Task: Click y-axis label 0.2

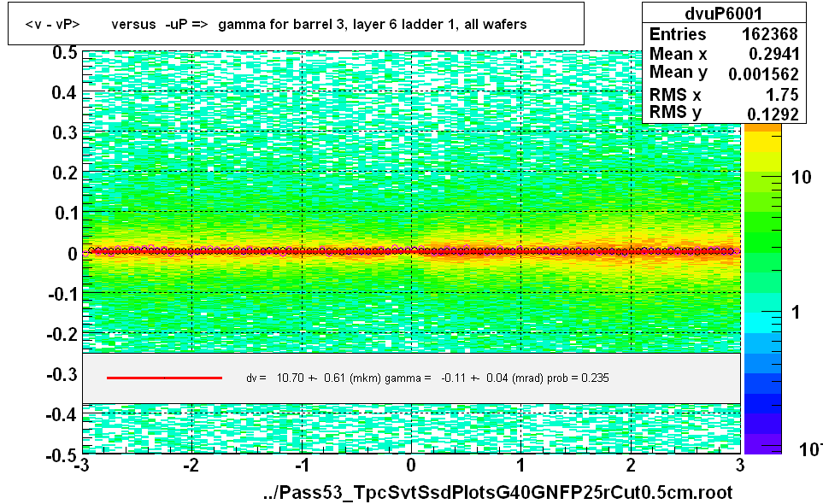Action: point(65,173)
